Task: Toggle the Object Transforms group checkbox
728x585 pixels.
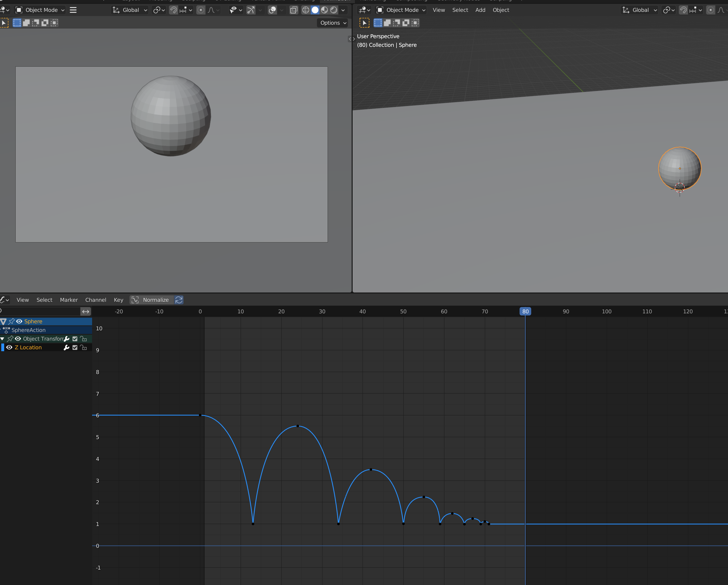Action: tap(75, 339)
